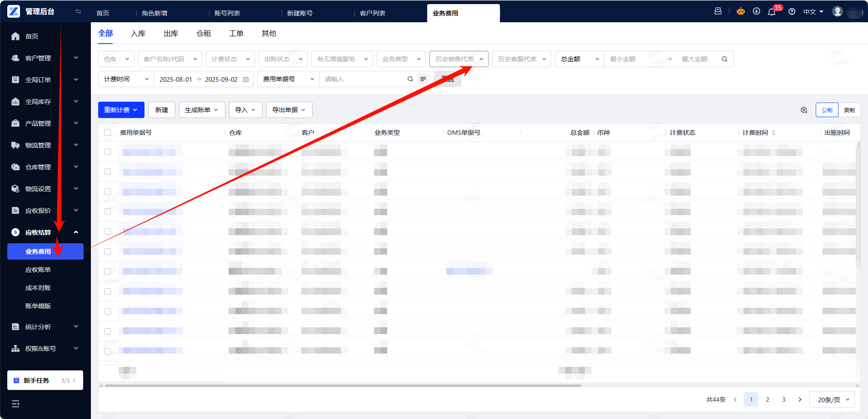
Task: Open the download center icon
Action: 757,11
